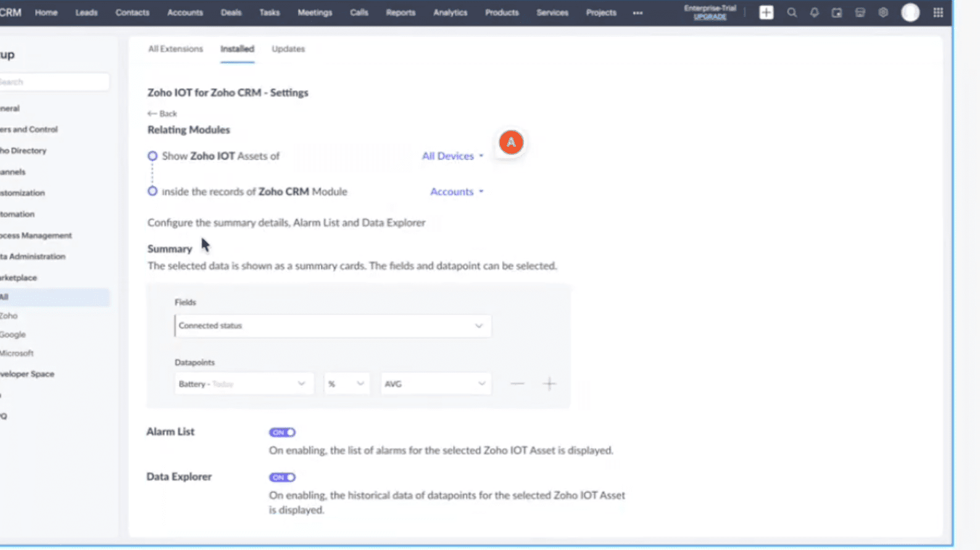This screenshot has width=980, height=550.
Task: Select Google under Marketplace
Action: click(x=13, y=335)
